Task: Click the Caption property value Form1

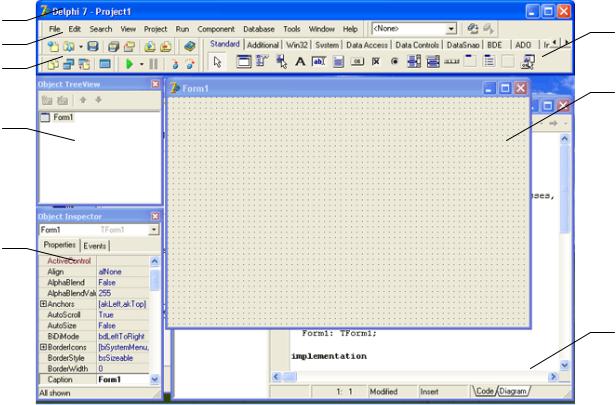Action: point(123,379)
